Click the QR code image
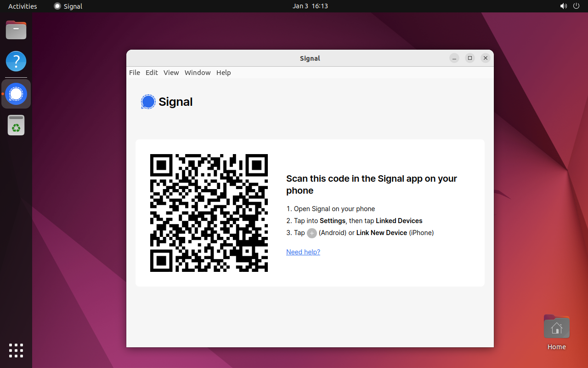The width and height of the screenshot is (588, 368). [x=209, y=213]
